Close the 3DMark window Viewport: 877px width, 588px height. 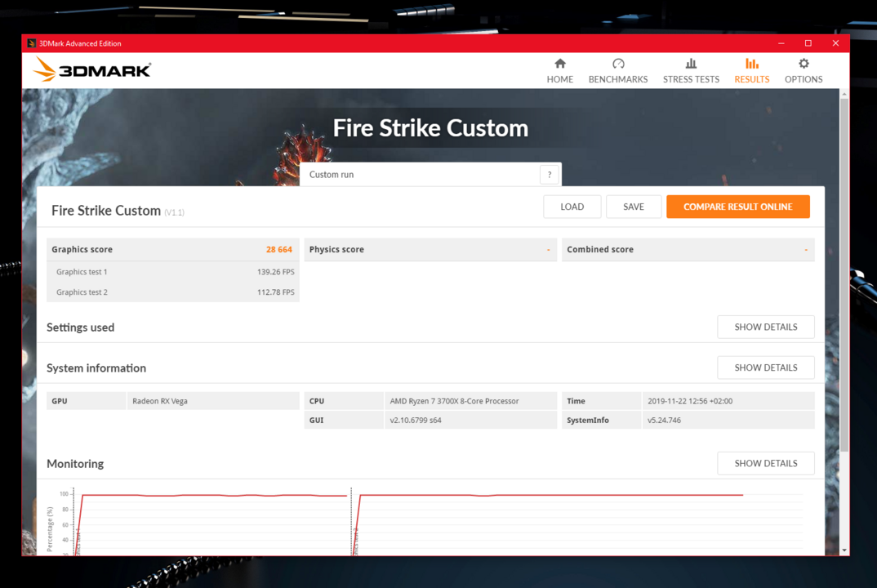click(x=835, y=43)
